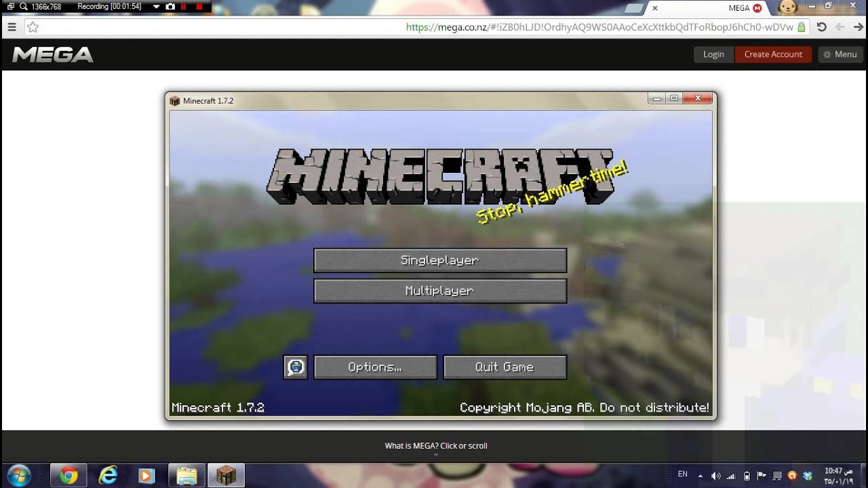Open Windows Media Player taskbar icon
This screenshot has height=488, width=868.
(x=146, y=476)
